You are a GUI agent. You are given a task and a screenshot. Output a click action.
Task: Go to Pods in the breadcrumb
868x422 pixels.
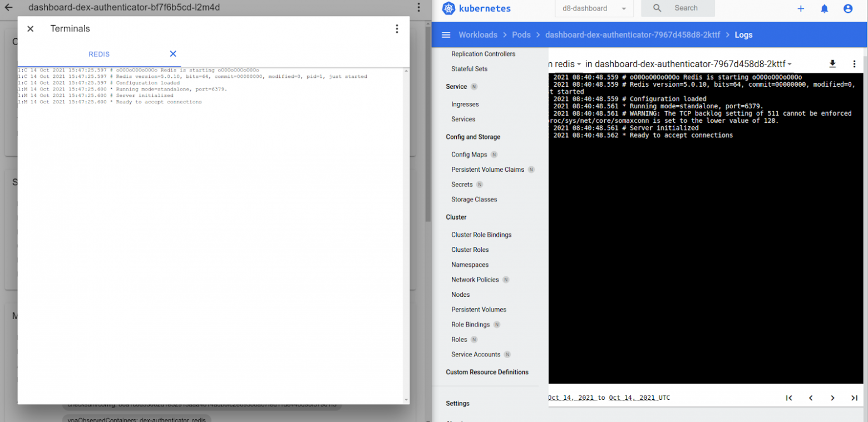521,35
